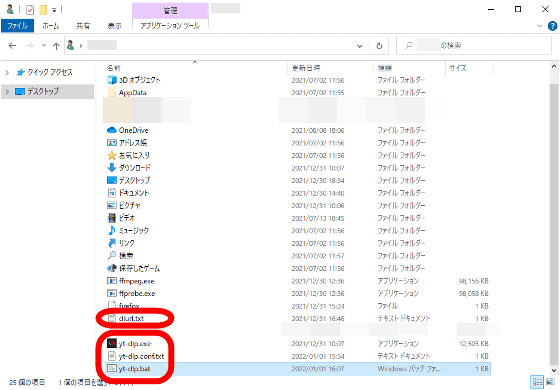
Task: Select the リンク folder icon
Action: point(112,243)
